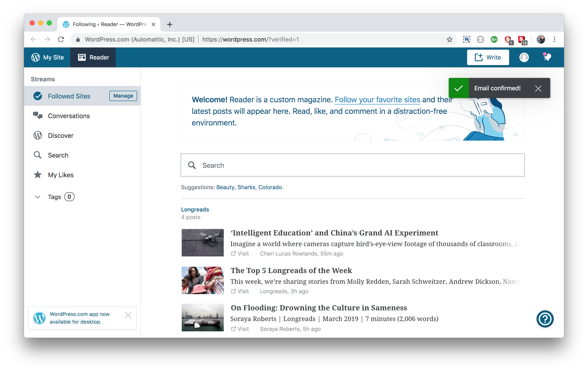588x372 pixels.
Task: Select Followed Sites stream
Action: [82, 96]
